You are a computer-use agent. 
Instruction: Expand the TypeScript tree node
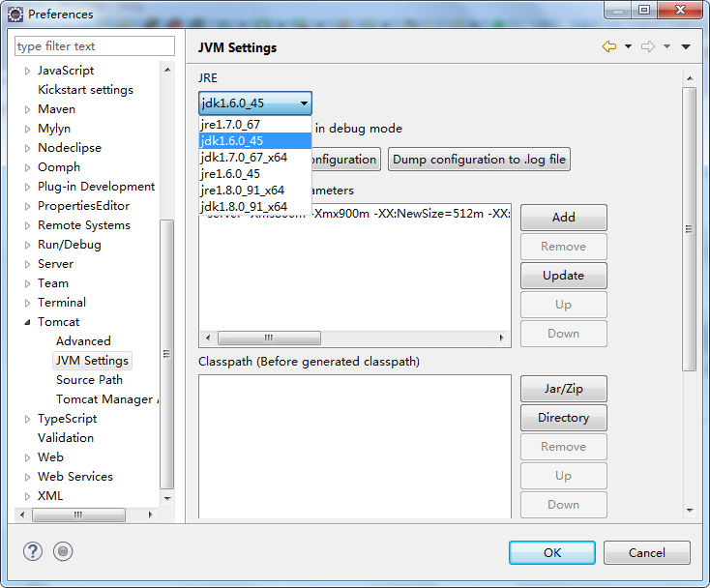28,419
